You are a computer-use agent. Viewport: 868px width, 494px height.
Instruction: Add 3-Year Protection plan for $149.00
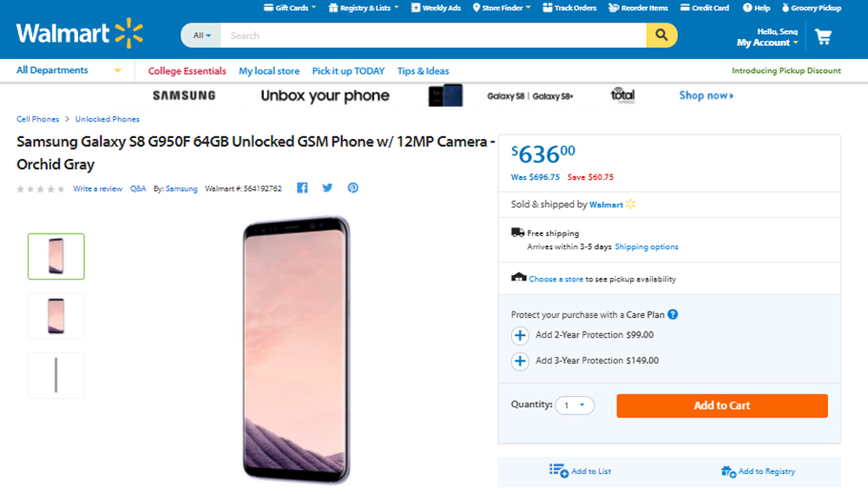click(x=520, y=361)
